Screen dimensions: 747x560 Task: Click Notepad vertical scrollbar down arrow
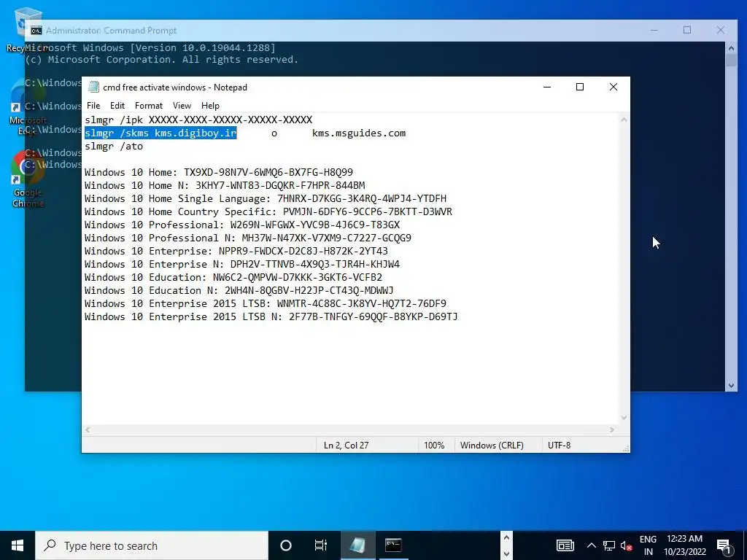click(x=624, y=418)
